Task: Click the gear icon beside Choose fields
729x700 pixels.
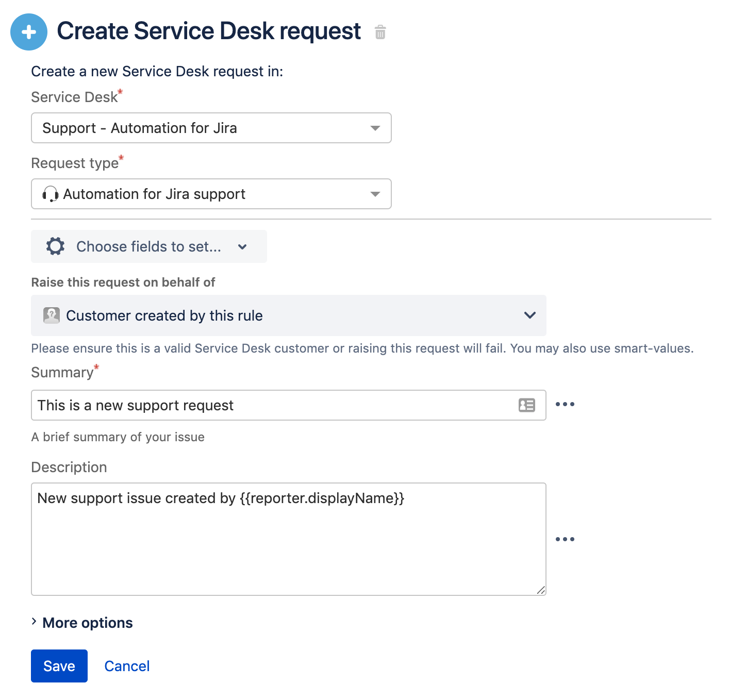Action: click(56, 246)
